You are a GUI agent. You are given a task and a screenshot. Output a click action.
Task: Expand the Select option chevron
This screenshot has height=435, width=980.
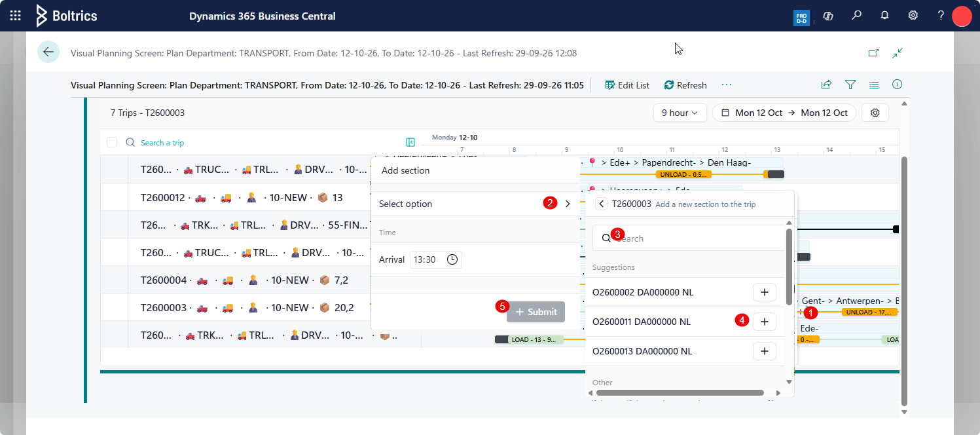pyautogui.click(x=568, y=204)
